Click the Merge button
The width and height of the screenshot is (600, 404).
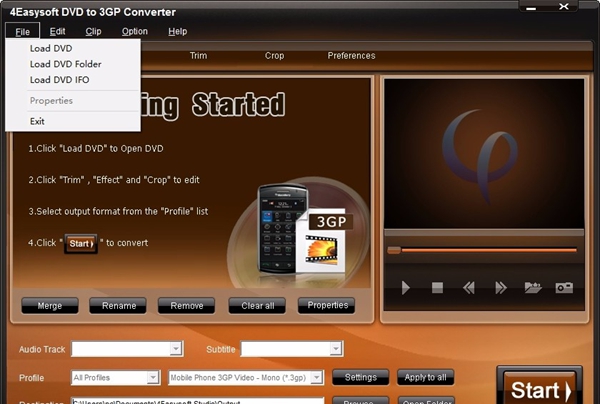50,306
